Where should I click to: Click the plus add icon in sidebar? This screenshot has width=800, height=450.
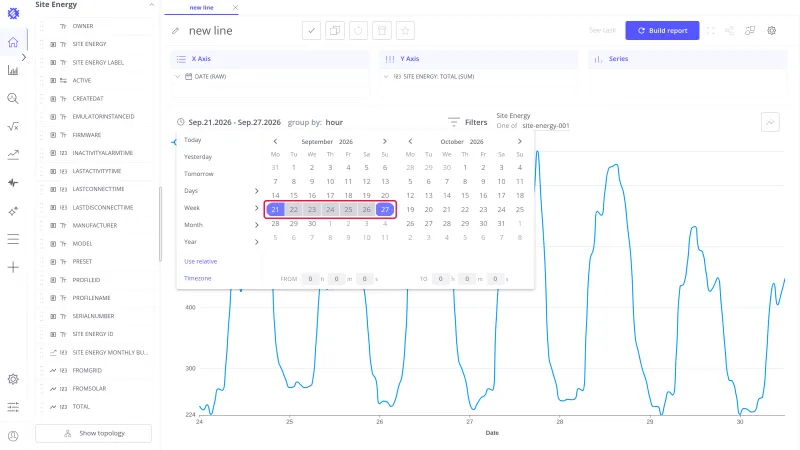(x=13, y=267)
